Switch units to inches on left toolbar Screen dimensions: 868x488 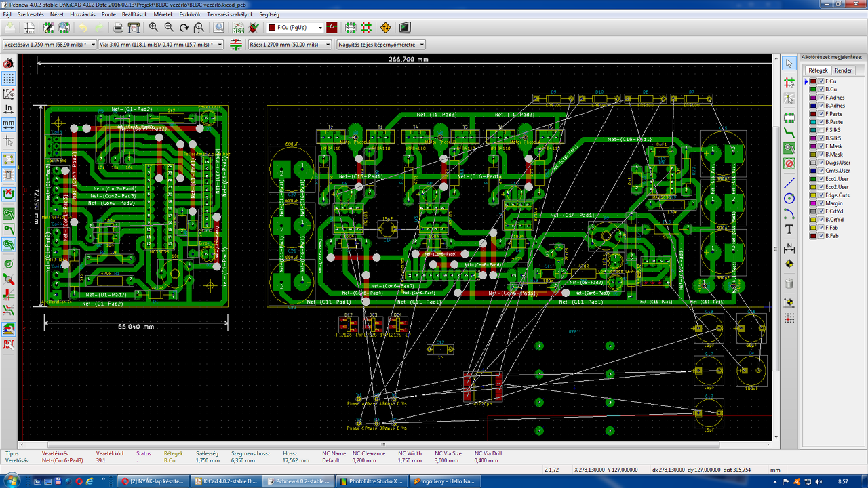[x=9, y=108]
